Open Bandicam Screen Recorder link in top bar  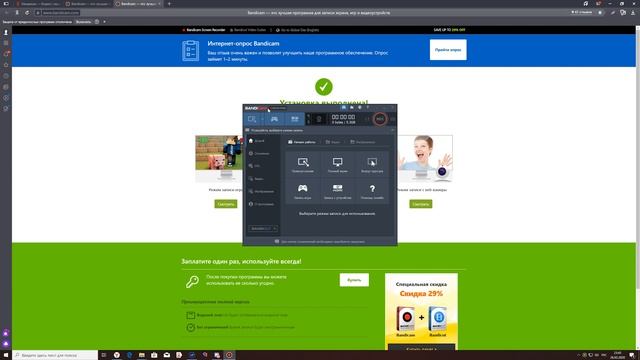(204, 30)
